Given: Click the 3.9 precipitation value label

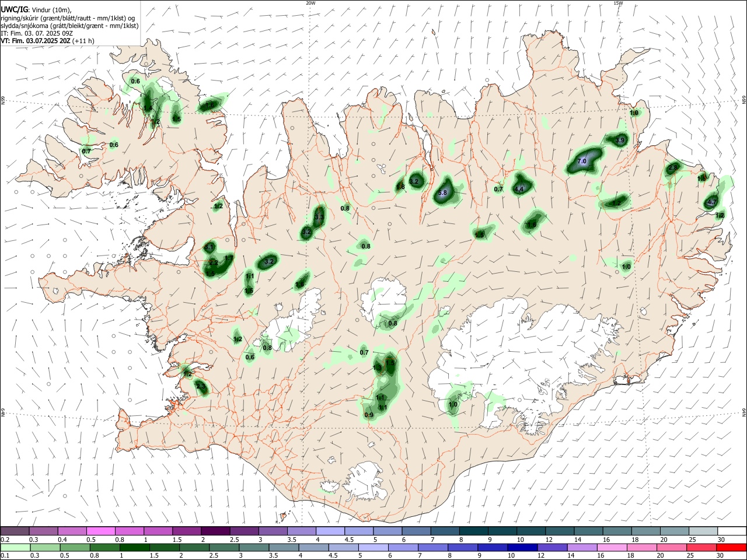Looking at the screenshot, I should [620, 140].
